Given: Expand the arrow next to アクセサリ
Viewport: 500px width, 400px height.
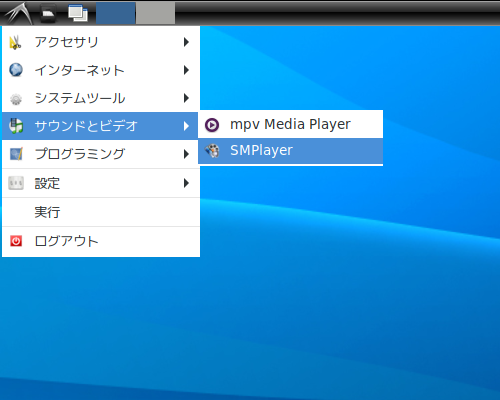Looking at the screenshot, I should (x=186, y=42).
